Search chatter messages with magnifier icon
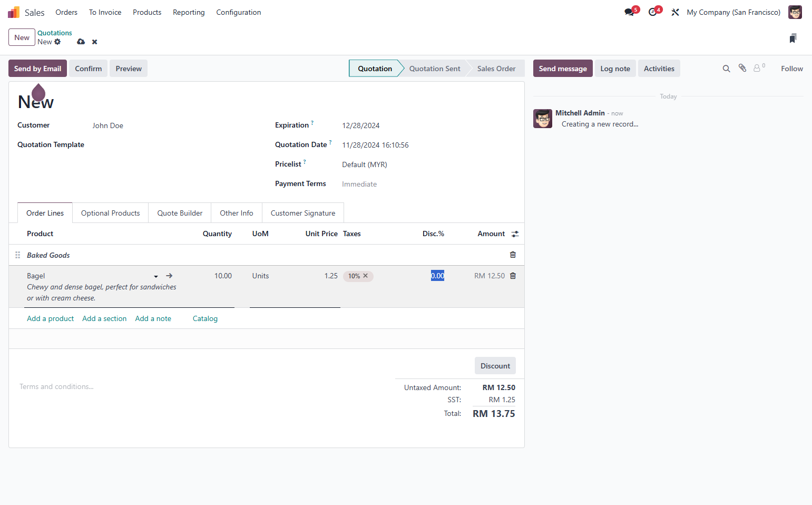812x505 pixels. point(726,69)
